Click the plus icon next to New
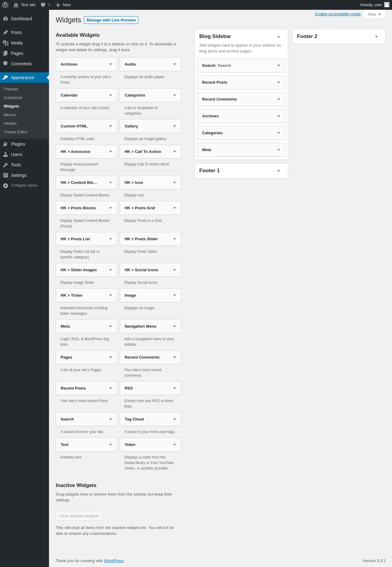The width and height of the screenshot is (392, 567). point(58,5)
